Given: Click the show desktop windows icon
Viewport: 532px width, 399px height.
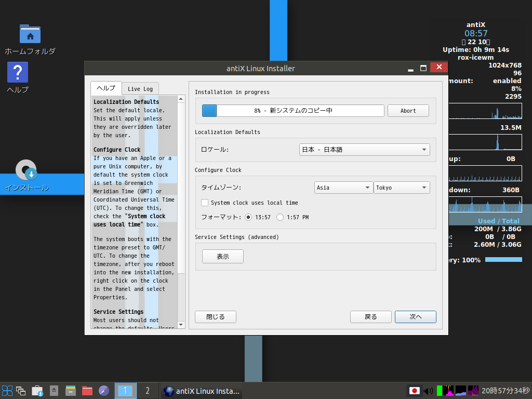Looking at the screenshot, I should tap(21, 391).
